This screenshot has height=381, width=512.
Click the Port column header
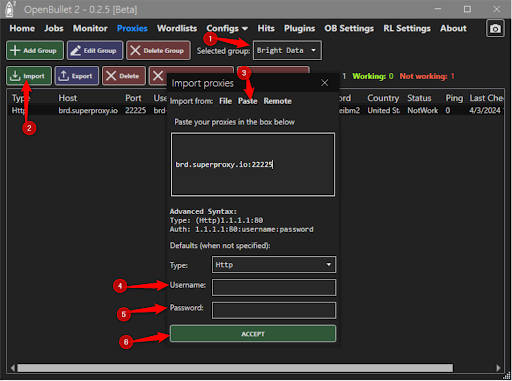click(x=133, y=98)
